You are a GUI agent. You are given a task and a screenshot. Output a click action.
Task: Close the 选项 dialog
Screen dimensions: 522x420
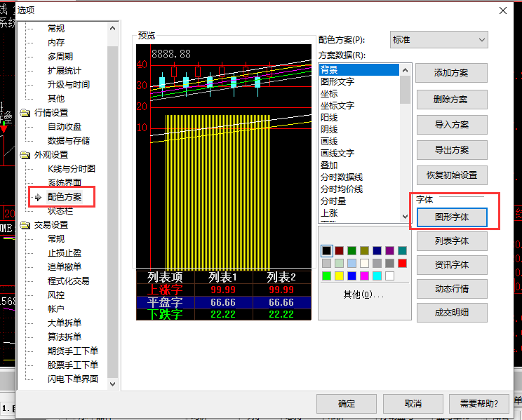pos(503,11)
